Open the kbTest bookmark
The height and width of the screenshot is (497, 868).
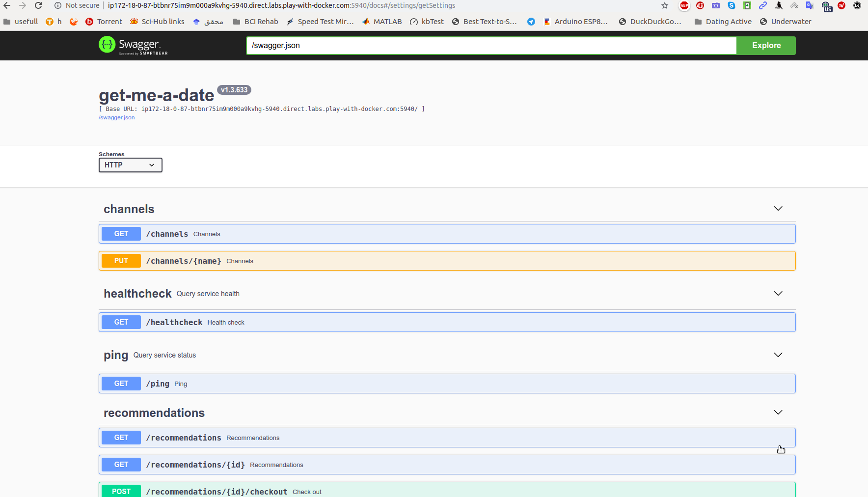pyautogui.click(x=427, y=22)
